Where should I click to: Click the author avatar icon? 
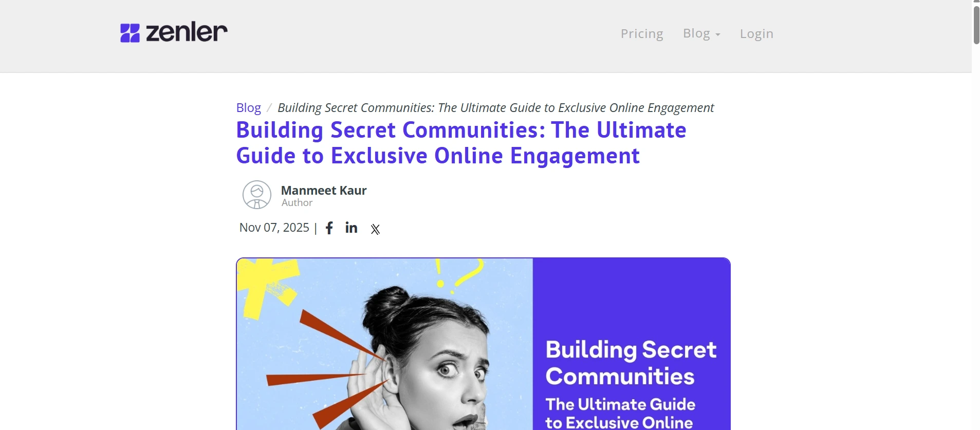(257, 195)
